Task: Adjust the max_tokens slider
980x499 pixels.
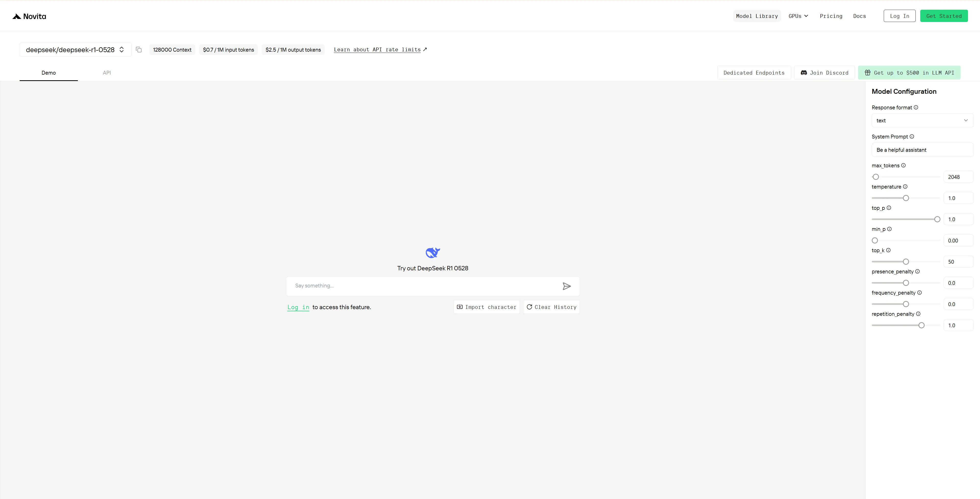Action: [x=876, y=177]
